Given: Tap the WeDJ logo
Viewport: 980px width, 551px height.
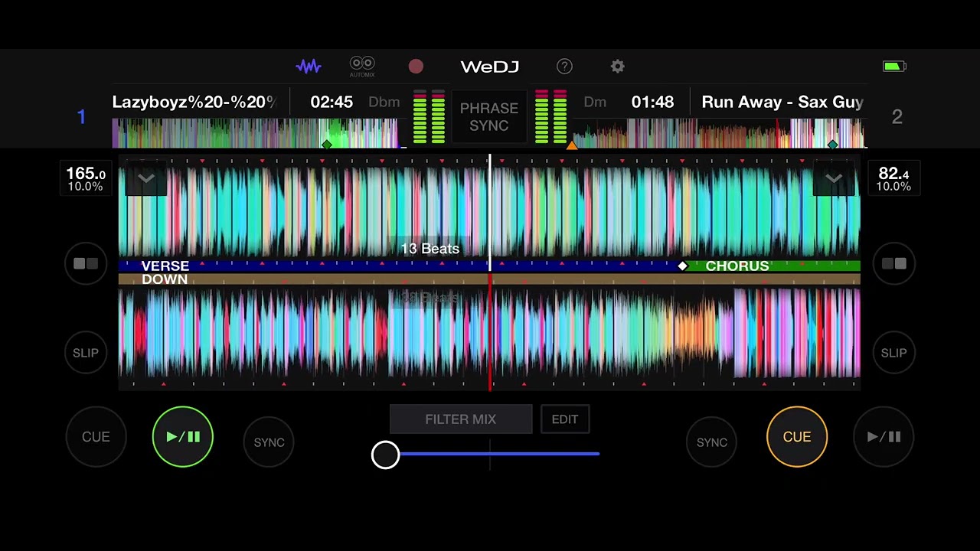Looking at the screenshot, I should pyautogui.click(x=490, y=67).
